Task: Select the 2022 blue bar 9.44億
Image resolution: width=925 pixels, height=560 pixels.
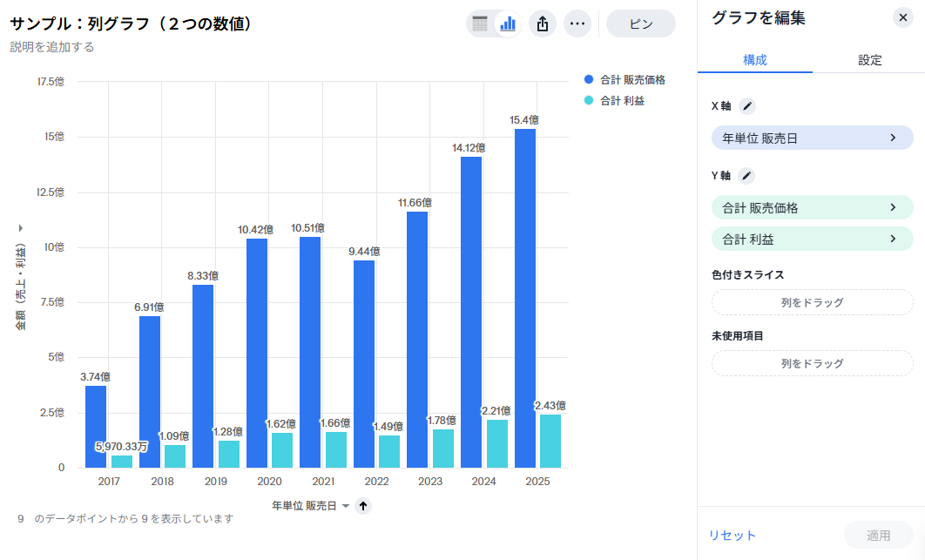Action: pos(364,364)
